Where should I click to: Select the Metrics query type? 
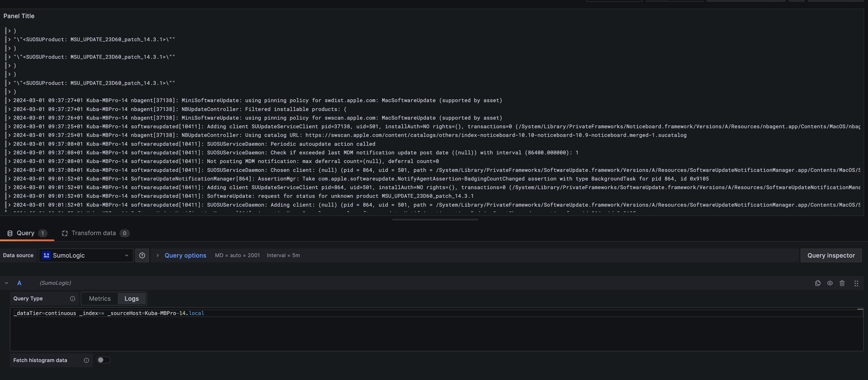[x=99, y=298]
